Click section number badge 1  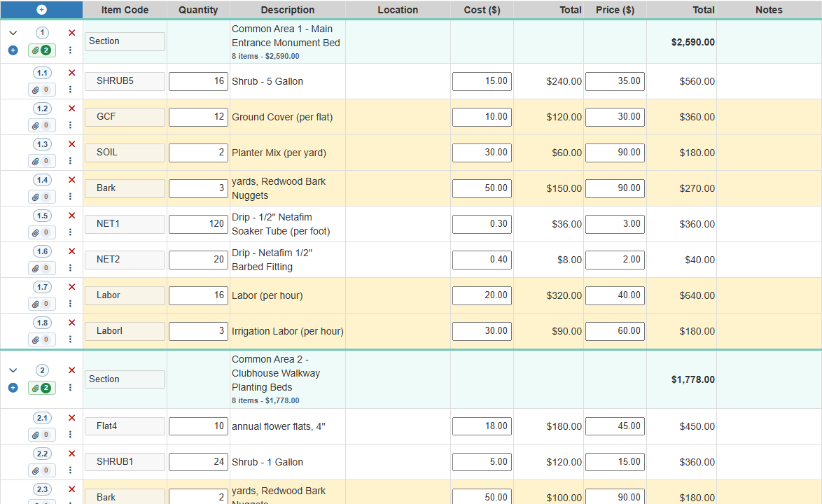pyautogui.click(x=43, y=32)
